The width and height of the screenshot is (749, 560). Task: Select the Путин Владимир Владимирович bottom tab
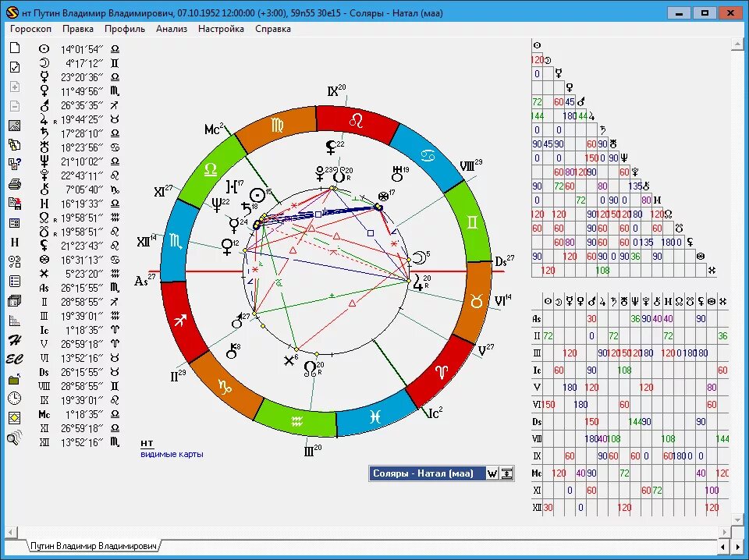point(94,546)
